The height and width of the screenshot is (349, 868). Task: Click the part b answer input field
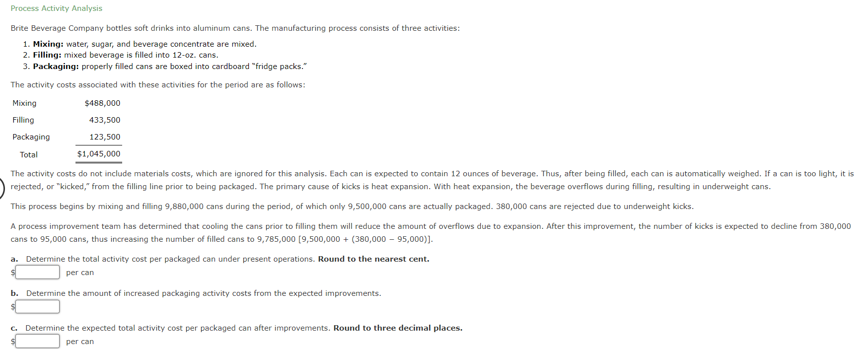(x=37, y=306)
